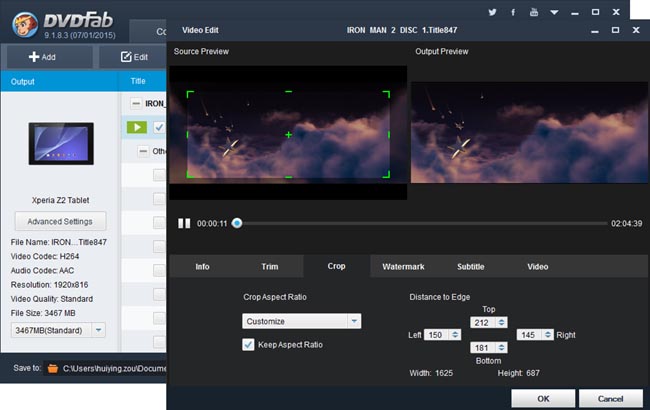Open the 3467MB(Standard) quality dropdown
Image resolution: width=650 pixels, height=410 pixels.
click(x=58, y=330)
